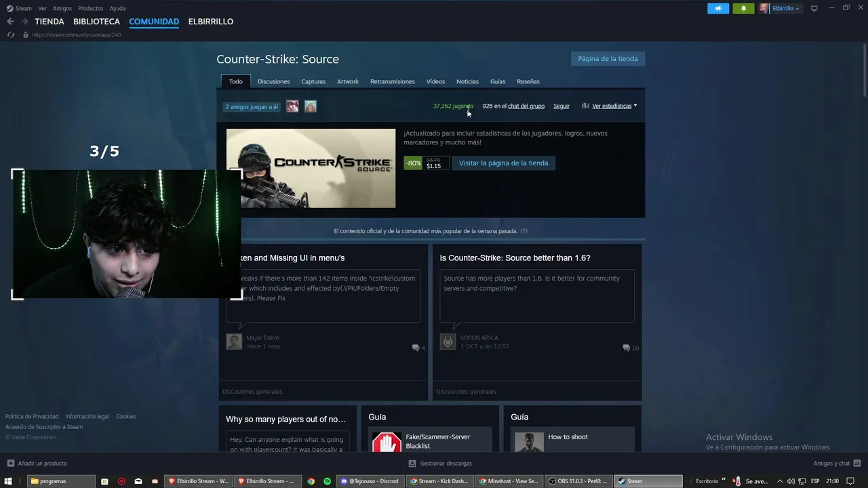868x488 pixels.
Task: Open 'Is Counter-Strike: Source better than 1.6?' discussion
Action: pos(515,258)
